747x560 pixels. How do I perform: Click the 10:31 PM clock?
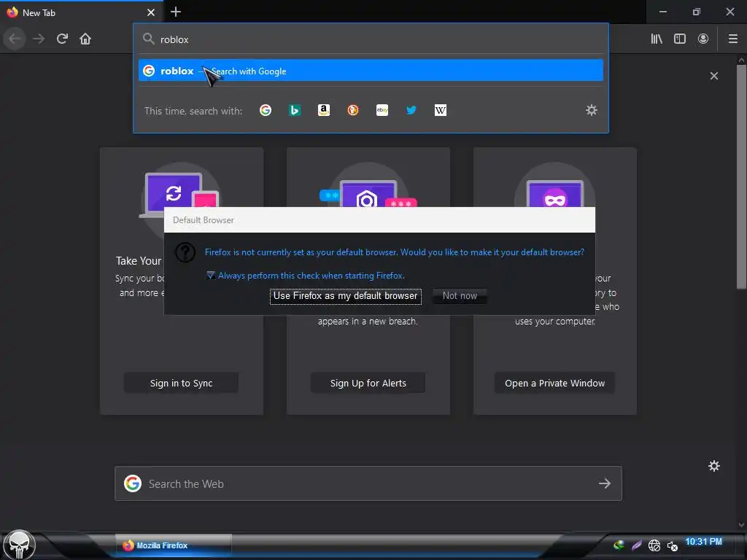point(703,542)
